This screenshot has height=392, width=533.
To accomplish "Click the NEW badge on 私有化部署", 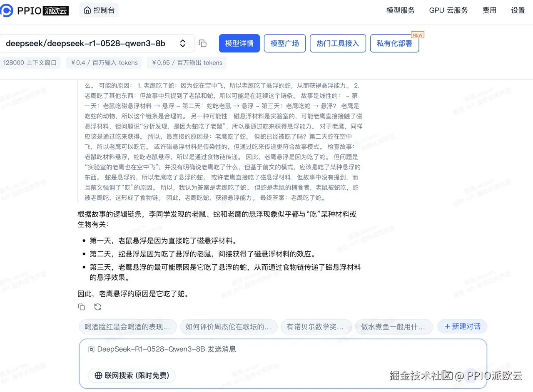I will click(417, 35).
